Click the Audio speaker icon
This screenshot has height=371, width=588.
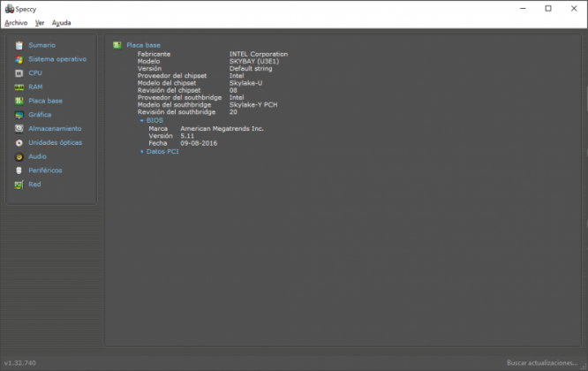click(x=19, y=157)
